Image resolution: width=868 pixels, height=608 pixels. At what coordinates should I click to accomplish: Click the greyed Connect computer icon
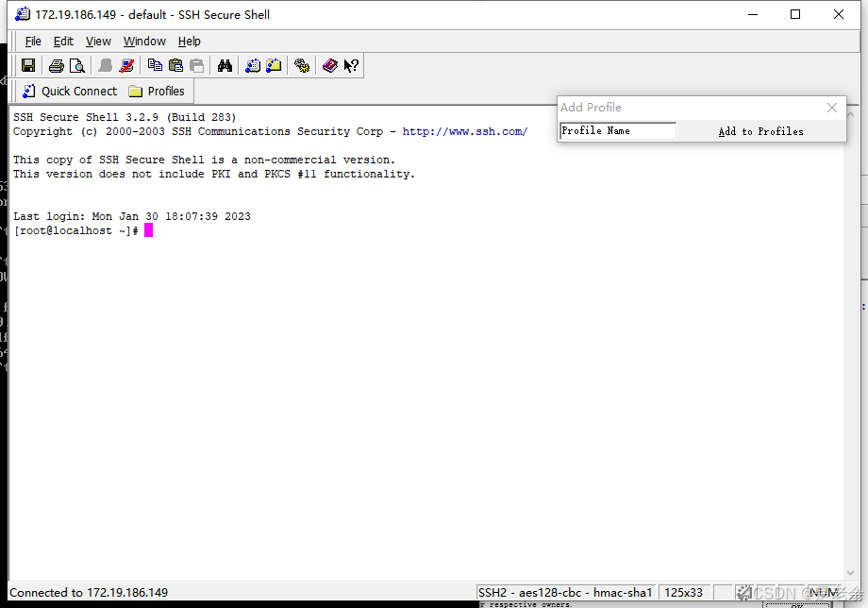(x=105, y=65)
